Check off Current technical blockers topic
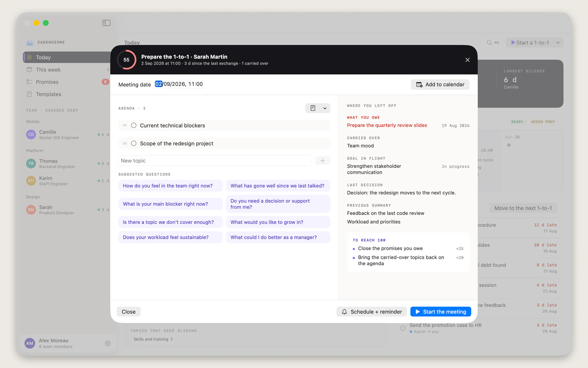The width and height of the screenshot is (588, 368). [x=134, y=126]
